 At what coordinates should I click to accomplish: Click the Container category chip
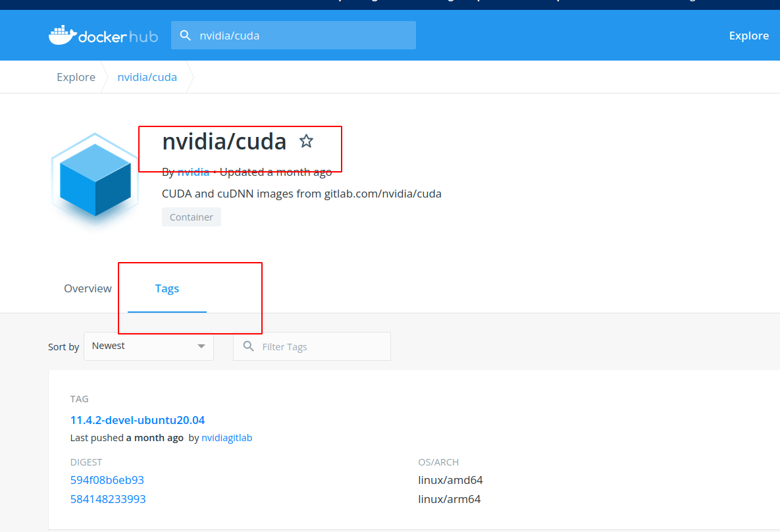click(192, 217)
